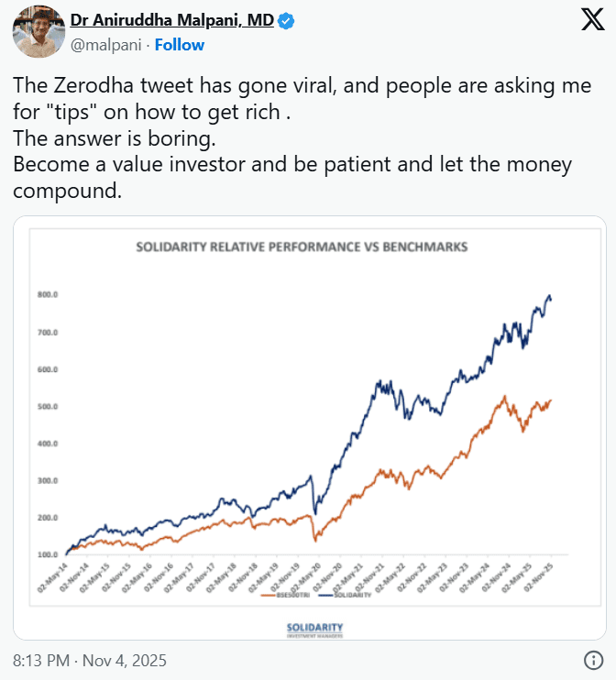The image size is (616, 680).
Task: Click the peak of the blue Solidarity line
Action: point(549,296)
